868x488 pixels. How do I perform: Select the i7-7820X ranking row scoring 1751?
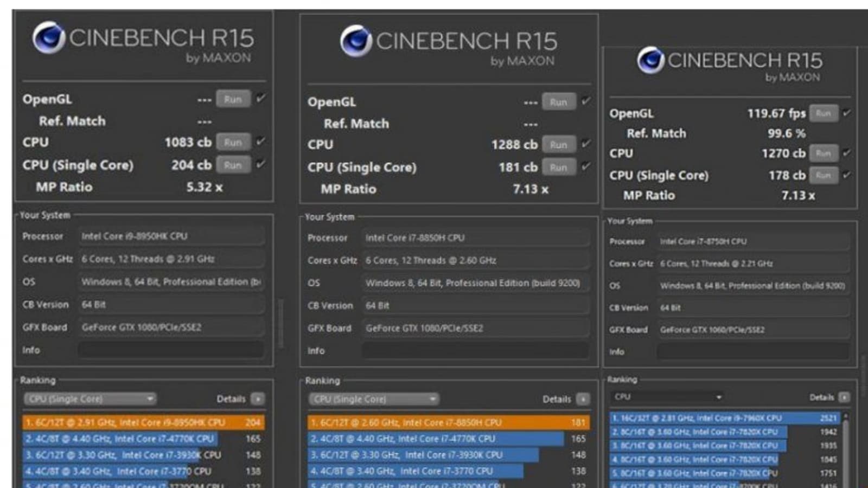(725, 473)
